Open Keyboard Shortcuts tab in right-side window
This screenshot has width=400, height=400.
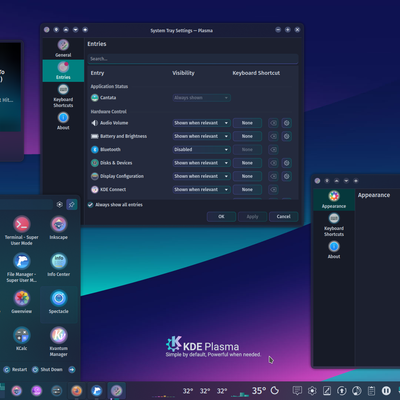coord(334,224)
